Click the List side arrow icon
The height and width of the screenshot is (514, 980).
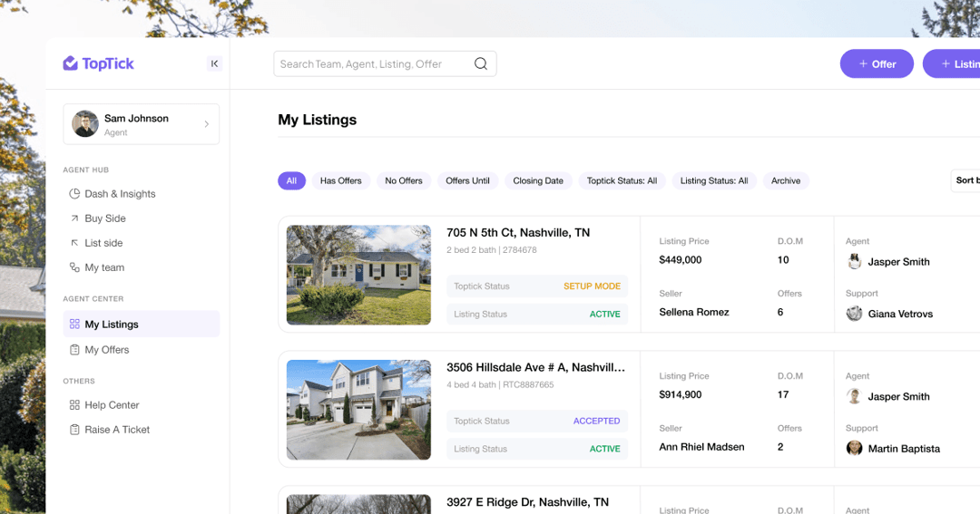74,242
